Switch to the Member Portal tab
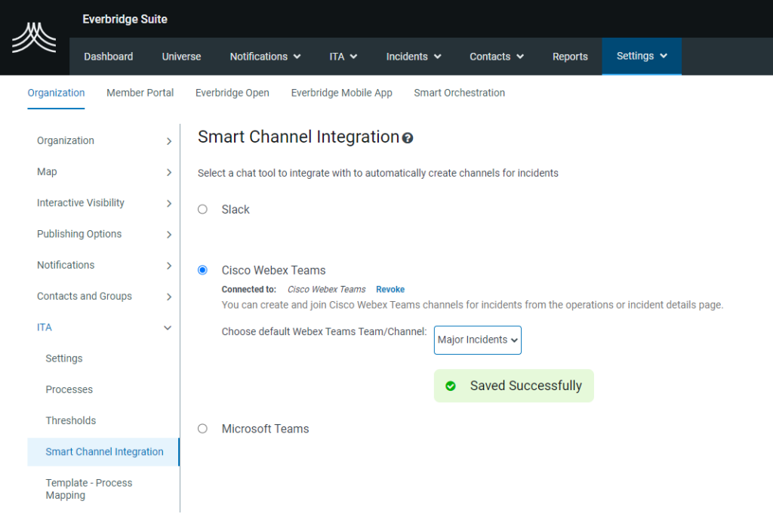 [140, 93]
